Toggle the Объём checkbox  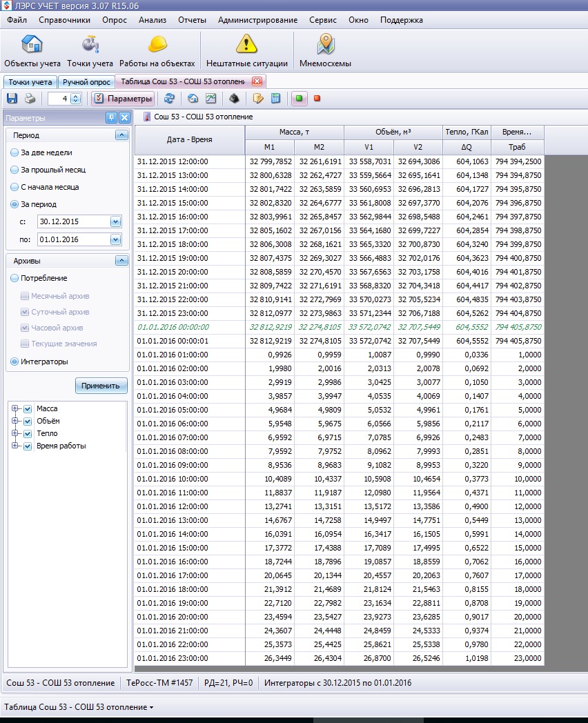pyautogui.click(x=28, y=422)
